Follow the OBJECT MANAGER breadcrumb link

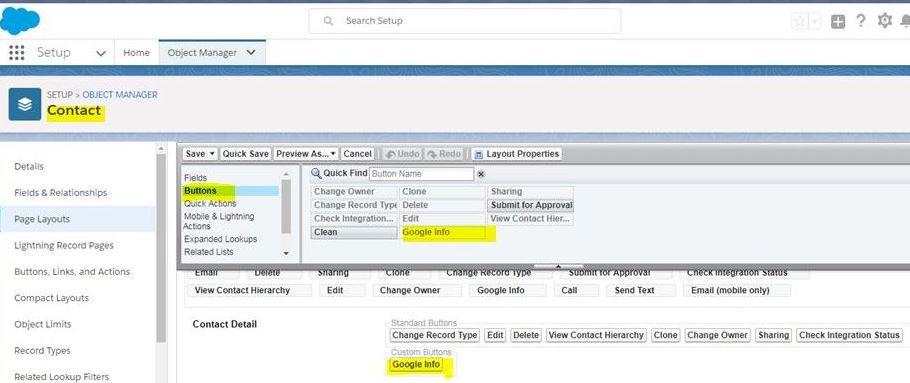pos(120,95)
